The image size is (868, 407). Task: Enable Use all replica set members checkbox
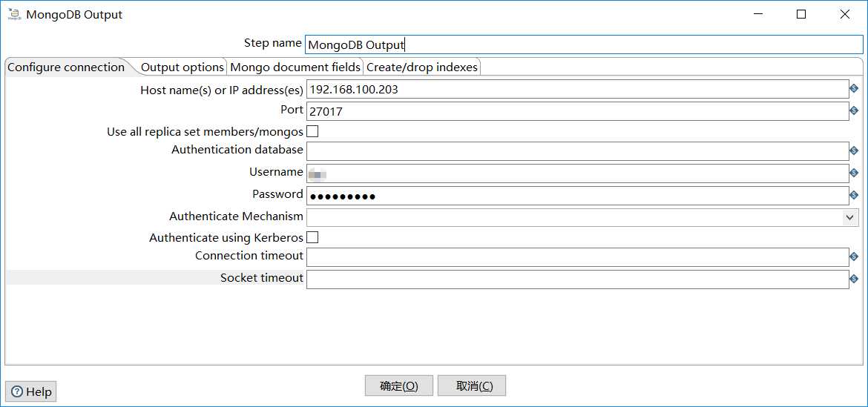312,131
